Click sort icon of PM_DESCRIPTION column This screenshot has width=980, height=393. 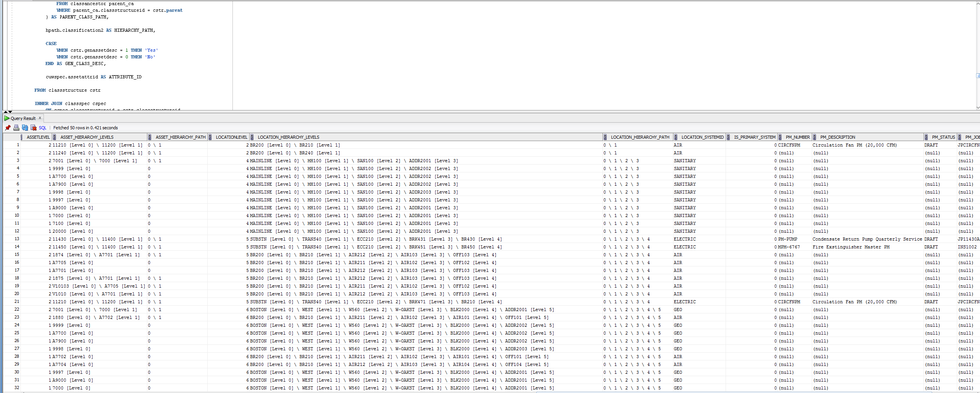(x=815, y=137)
